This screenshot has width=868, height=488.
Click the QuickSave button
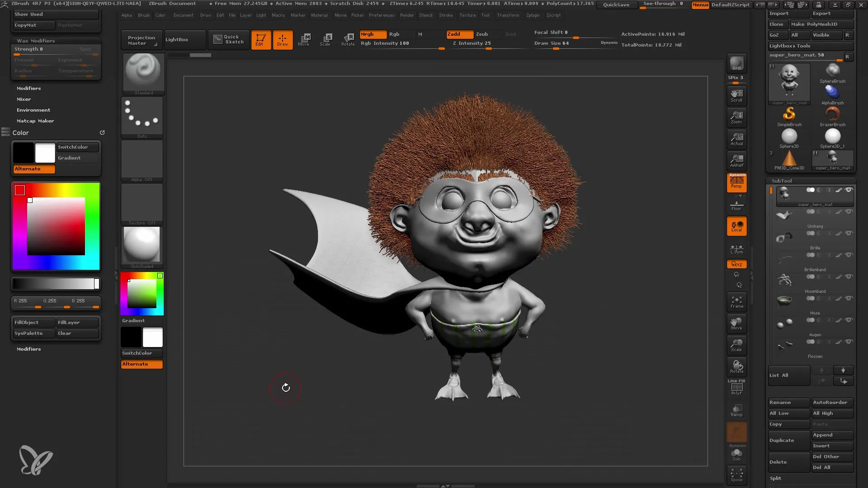(x=616, y=5)
